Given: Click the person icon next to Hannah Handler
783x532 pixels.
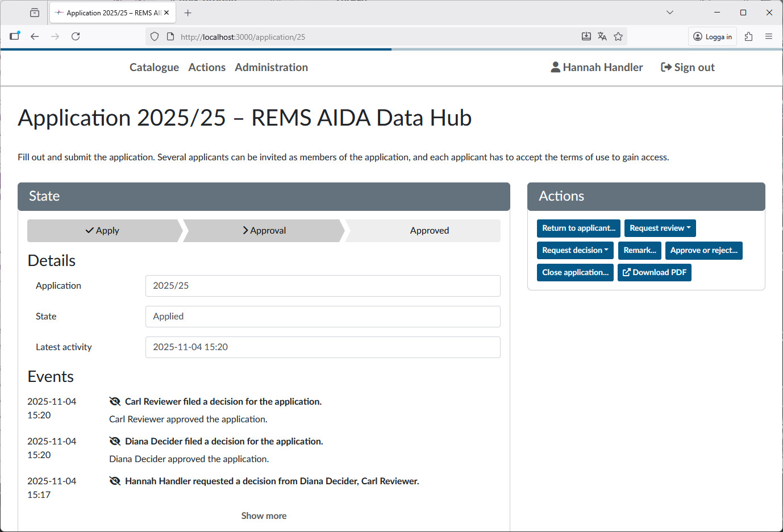Looking at the screenshot, I should pyautogui.click(x=554, y=66).
